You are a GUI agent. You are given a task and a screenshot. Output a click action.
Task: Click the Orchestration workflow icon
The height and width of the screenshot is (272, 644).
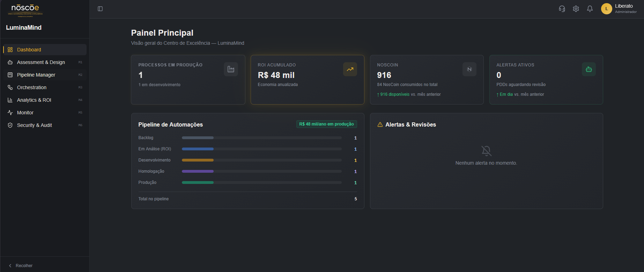tap(10, 87)
